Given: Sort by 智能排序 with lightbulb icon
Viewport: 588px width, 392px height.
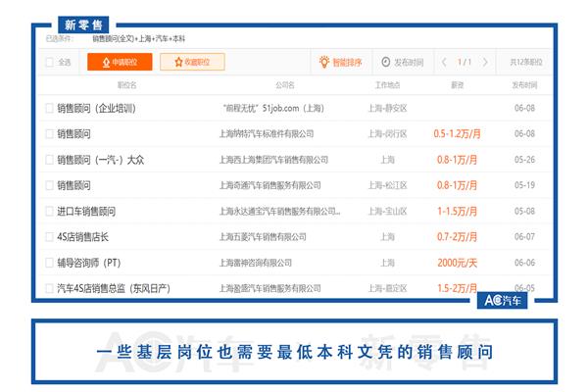Looking at the screenshot, I should pos(340,62).
